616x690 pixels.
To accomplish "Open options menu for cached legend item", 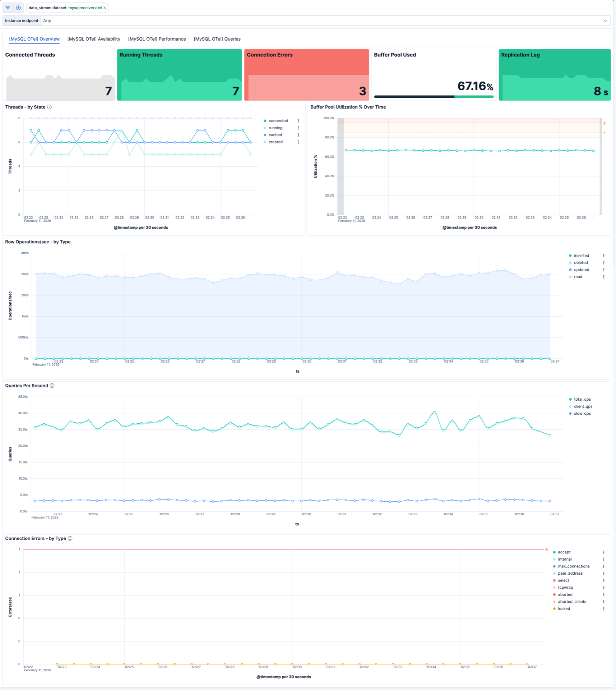I will [x=298, y=135].
